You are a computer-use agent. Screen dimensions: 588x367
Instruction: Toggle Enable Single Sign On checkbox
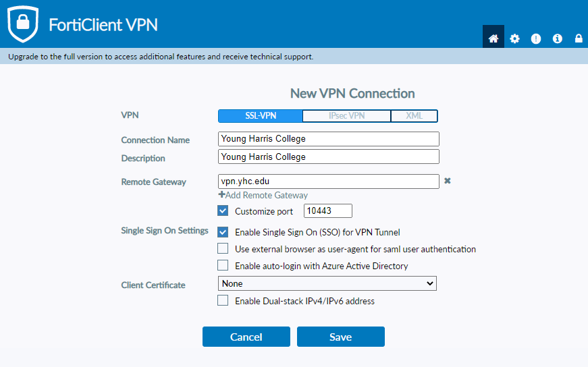coord(223,232)
